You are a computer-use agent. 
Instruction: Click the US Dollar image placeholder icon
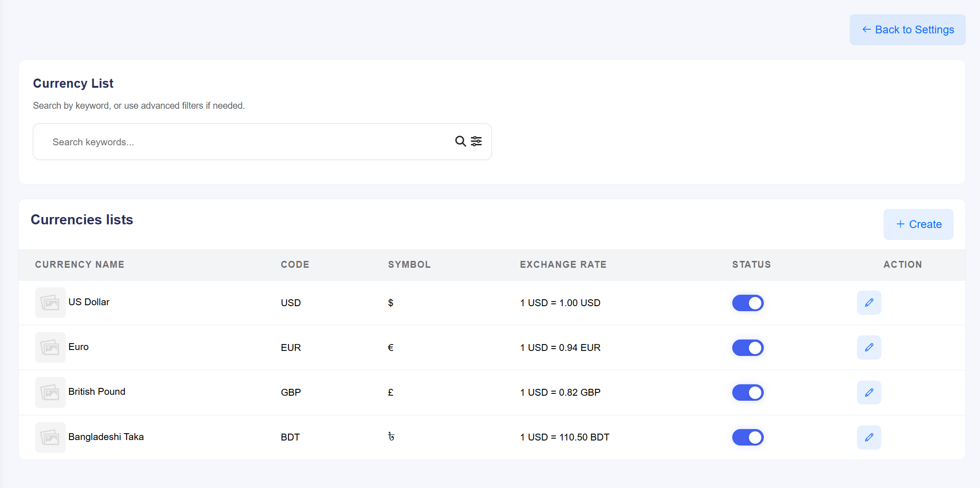coord(50,302)
